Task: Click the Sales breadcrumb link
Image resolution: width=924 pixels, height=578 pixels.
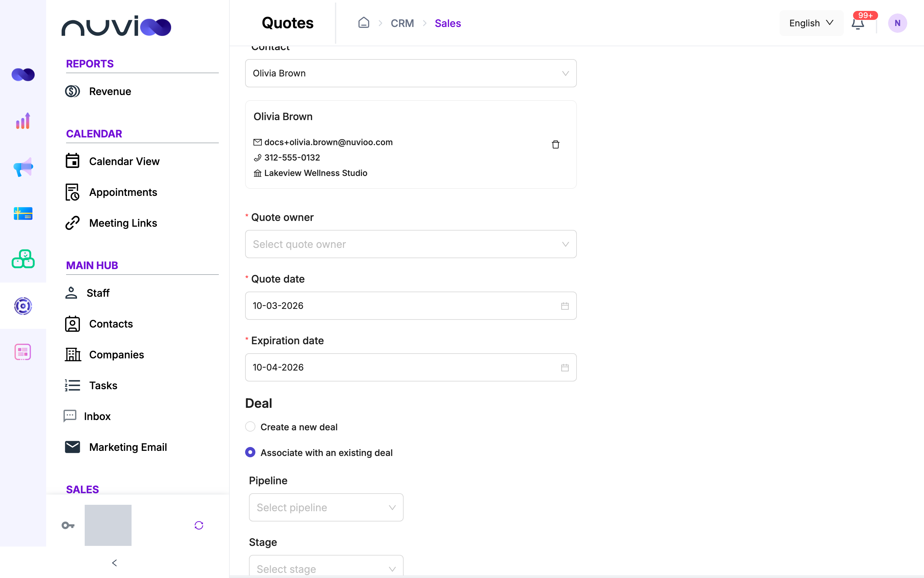Action: coord(448,23)
